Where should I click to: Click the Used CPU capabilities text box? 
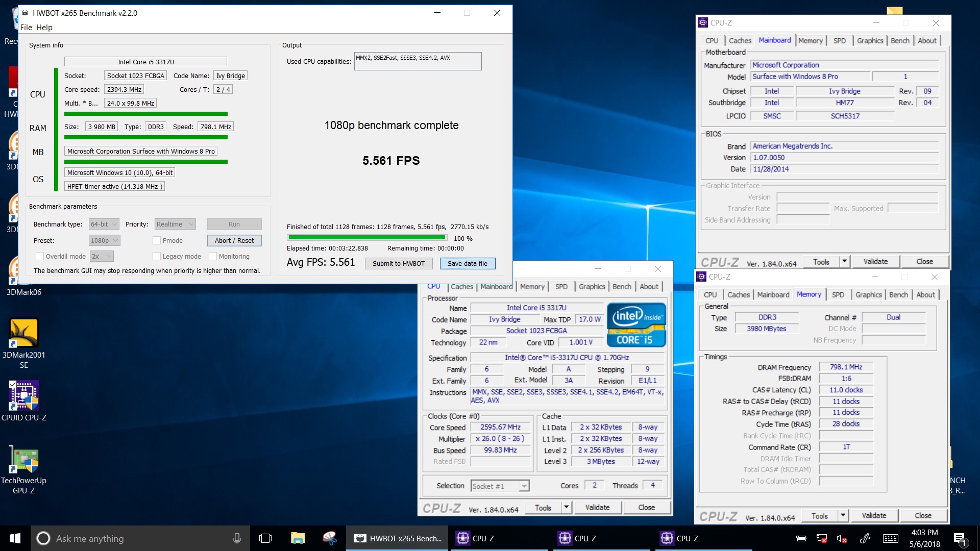click(x=418, y=61)
